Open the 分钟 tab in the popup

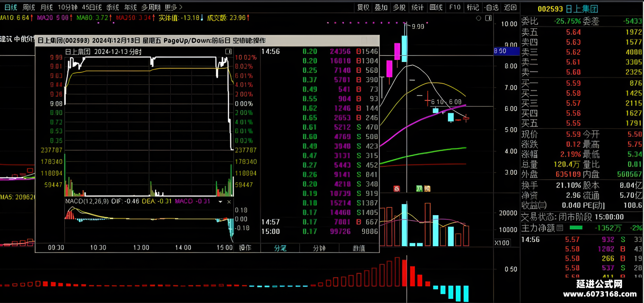[319, 248]
